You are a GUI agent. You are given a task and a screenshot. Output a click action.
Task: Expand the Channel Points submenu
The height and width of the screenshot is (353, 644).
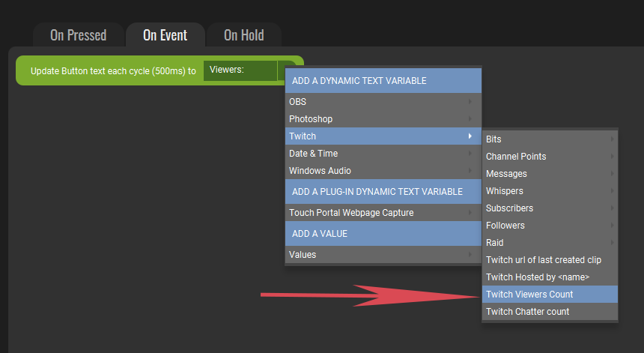pos(550,156)
